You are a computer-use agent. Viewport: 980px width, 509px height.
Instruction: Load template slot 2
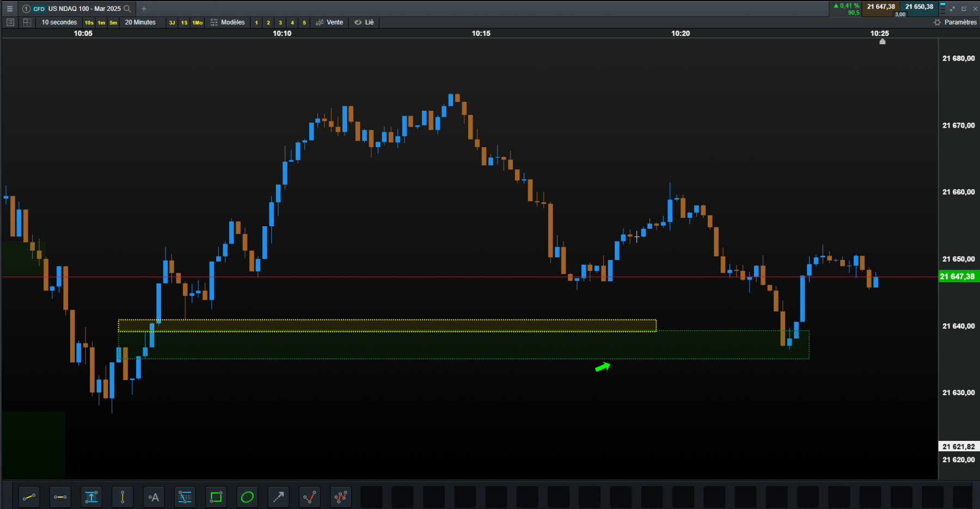pyautogui.click(x=268, y=22)
